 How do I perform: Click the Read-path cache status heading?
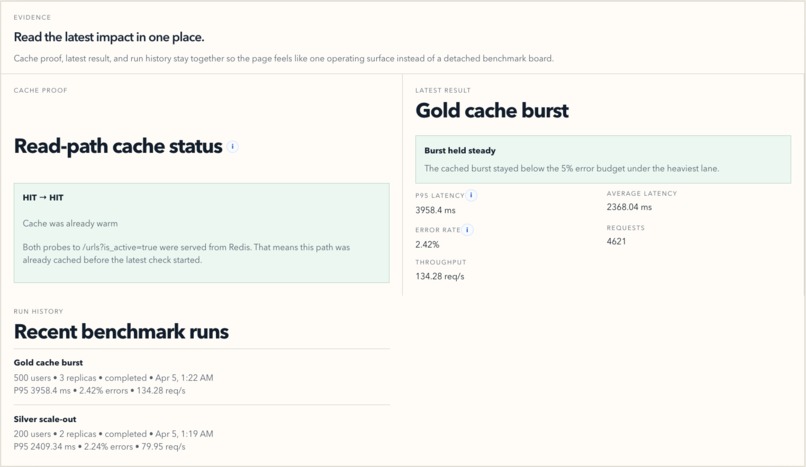118,146
